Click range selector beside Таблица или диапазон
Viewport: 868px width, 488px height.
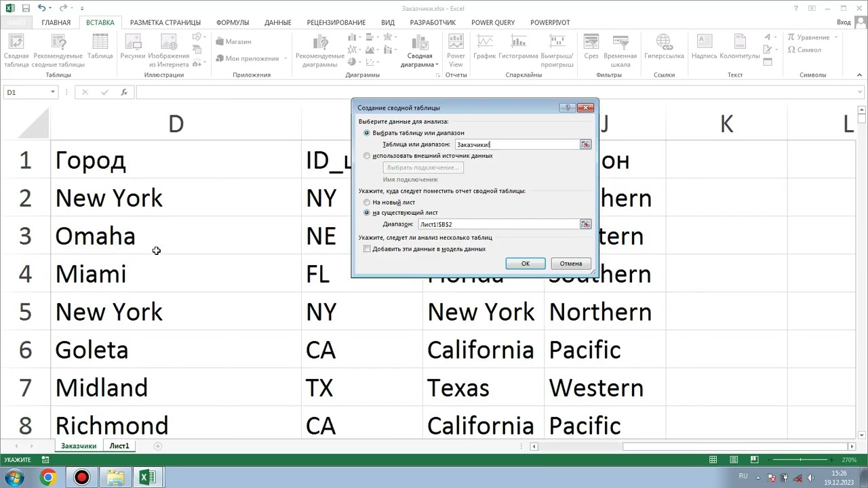[585, 144]
